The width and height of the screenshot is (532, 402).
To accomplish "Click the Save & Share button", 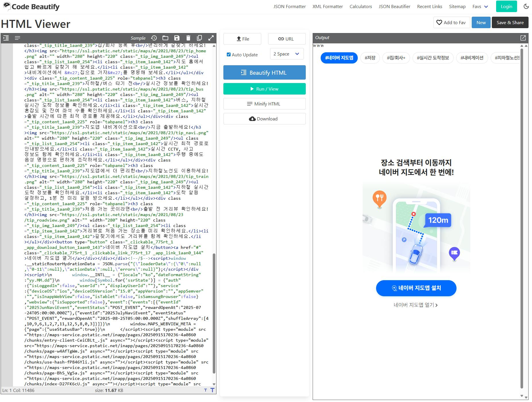I will [x=510, y=22].
